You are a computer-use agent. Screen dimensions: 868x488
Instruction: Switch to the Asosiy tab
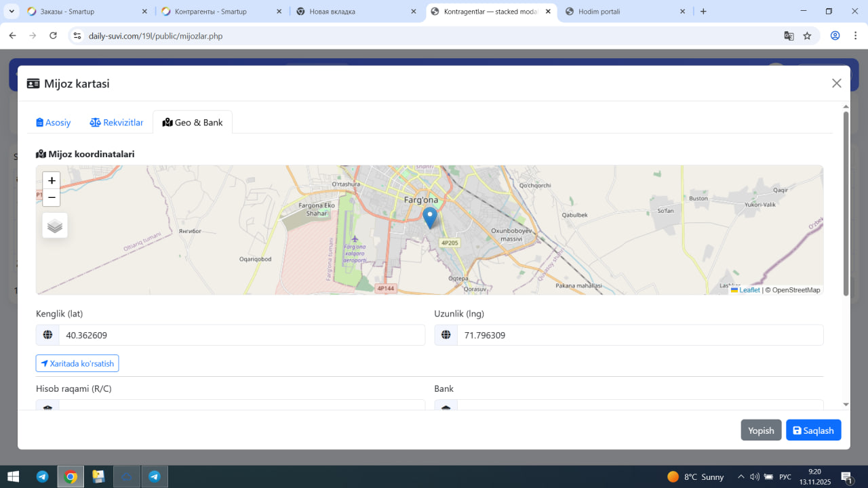[x=54, y=123]
